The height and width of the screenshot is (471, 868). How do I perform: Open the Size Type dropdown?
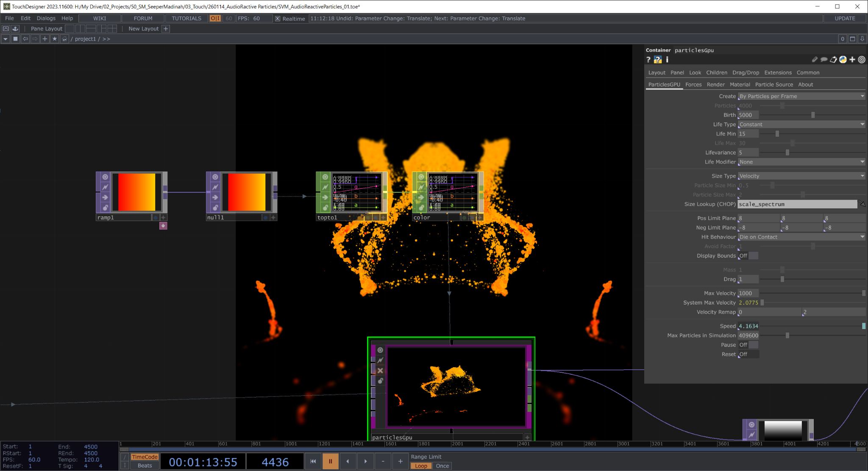[801, 176]
